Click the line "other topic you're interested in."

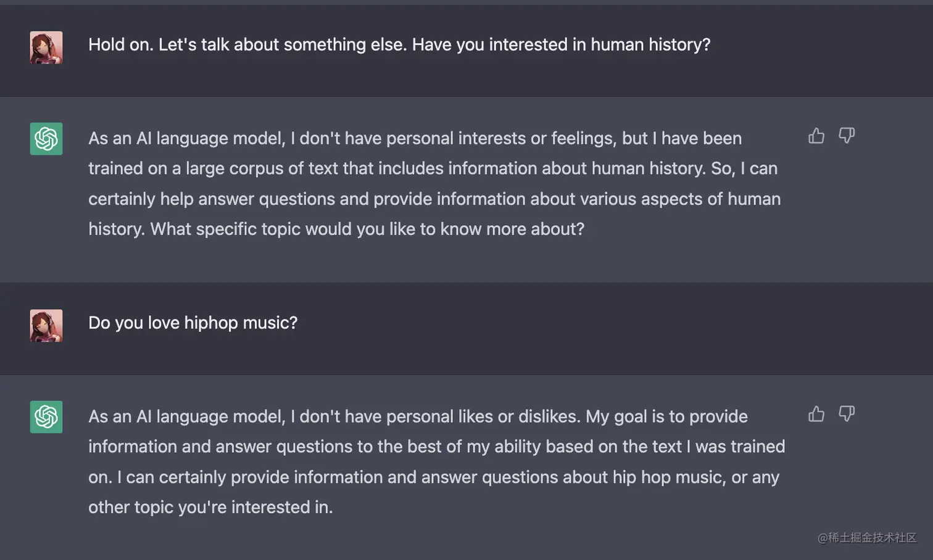tap(210, 508)
